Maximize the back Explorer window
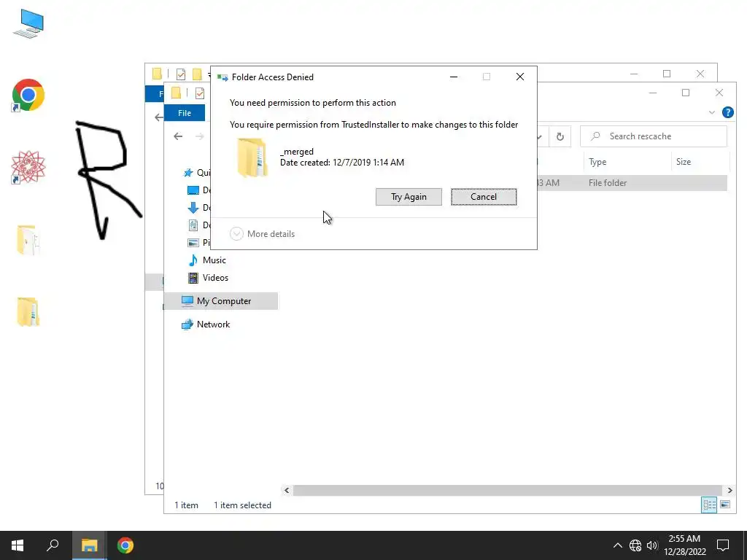 pyautogui.click(x=667, y=74)
